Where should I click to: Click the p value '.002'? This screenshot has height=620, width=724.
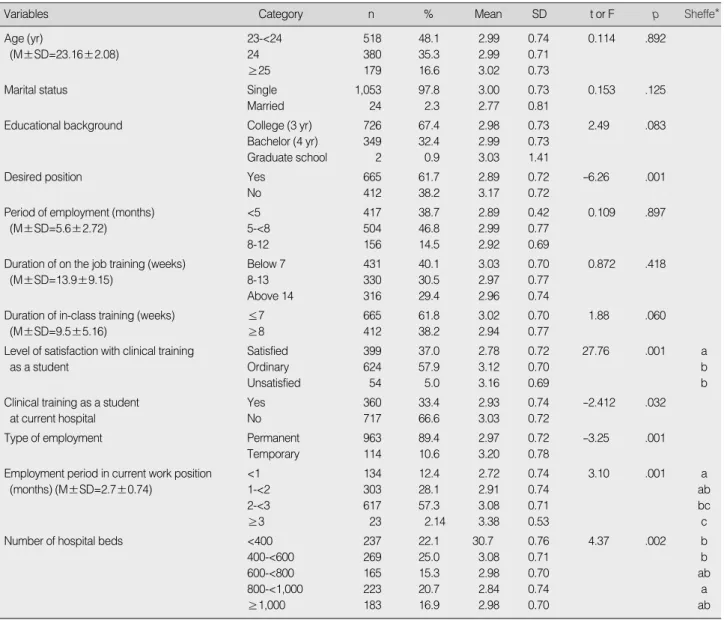click(x=655, y=541)
